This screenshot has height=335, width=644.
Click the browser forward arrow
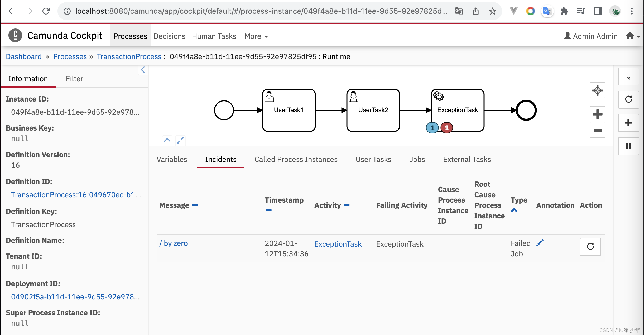point(29,11)
